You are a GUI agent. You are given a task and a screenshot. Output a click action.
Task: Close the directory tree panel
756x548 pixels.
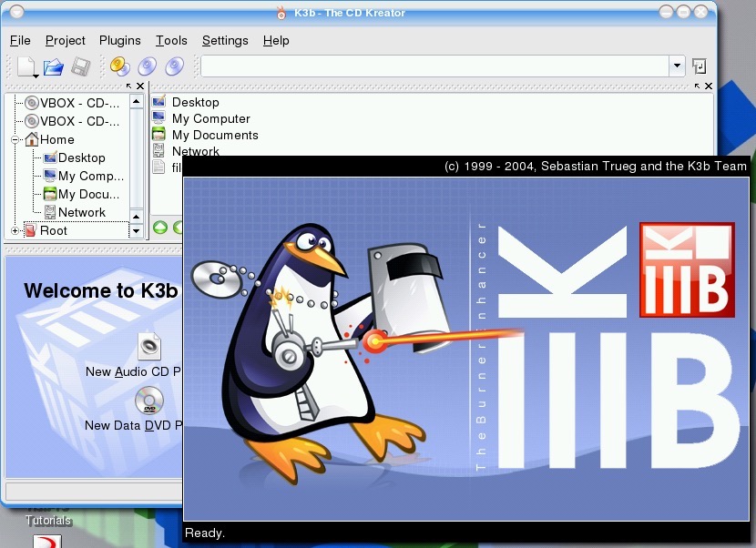[x=140, y=86]
